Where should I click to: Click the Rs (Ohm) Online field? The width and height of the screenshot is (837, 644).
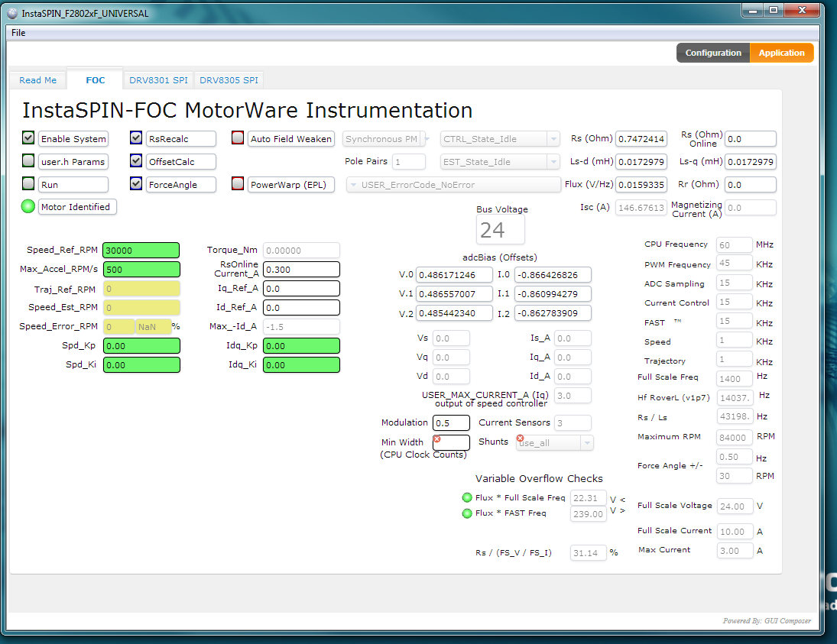coord(751,139)
